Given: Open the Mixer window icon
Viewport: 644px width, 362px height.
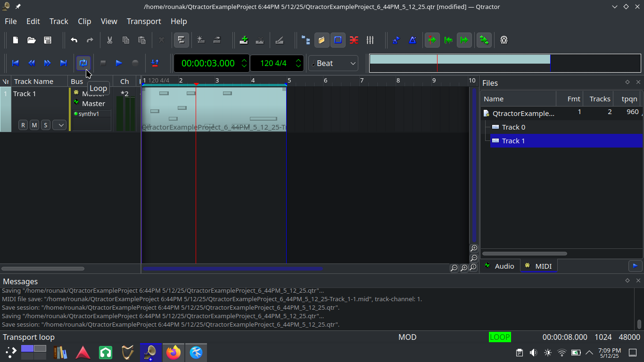Looking at the screenshot, I should 370,40.
